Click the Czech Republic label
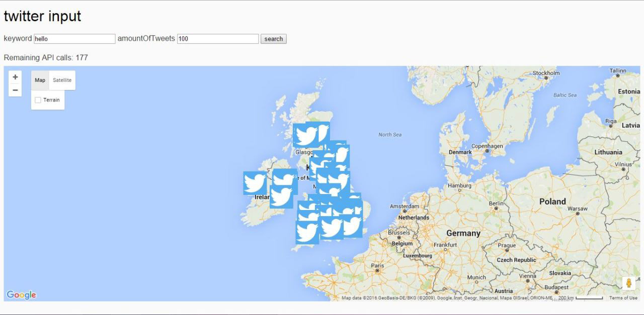This screenshot has height=315, width=644. click(516, 260)
